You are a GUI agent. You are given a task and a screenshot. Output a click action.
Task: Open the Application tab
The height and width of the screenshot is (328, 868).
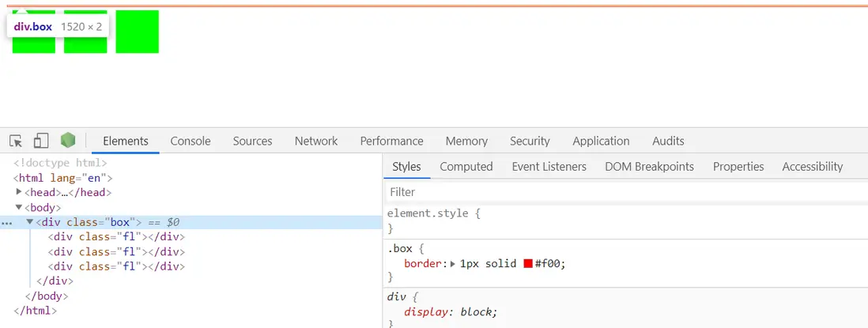[601, 141]
